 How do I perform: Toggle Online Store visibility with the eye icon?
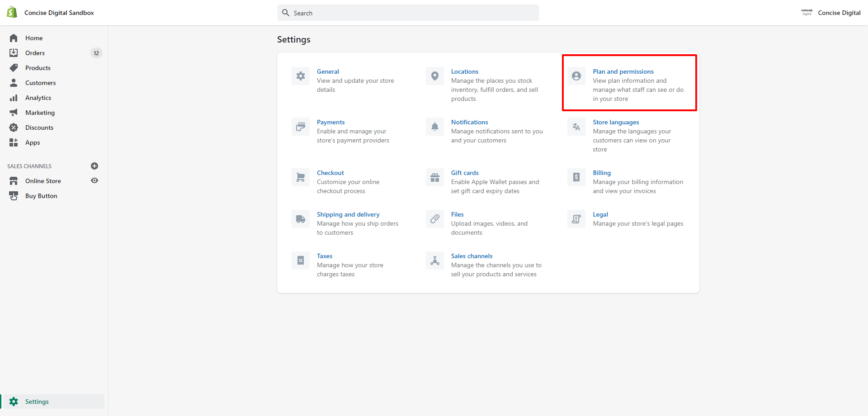(94, 180)
